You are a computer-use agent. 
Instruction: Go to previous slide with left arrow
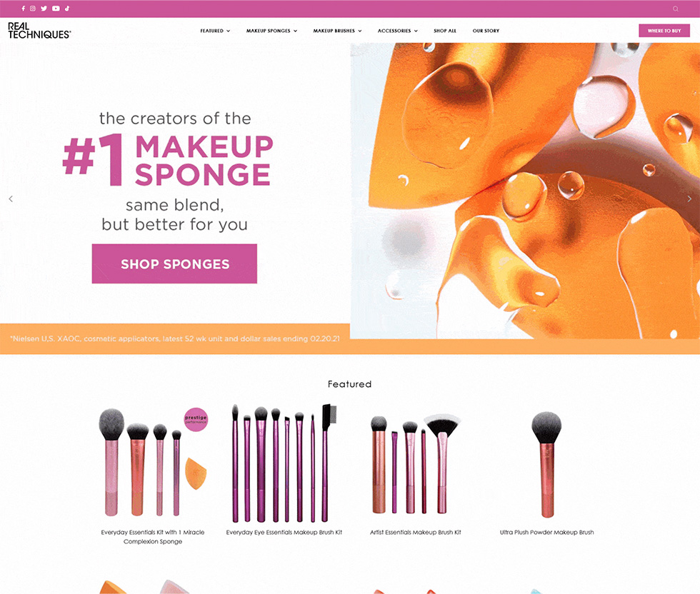click(x=11, y=199)
